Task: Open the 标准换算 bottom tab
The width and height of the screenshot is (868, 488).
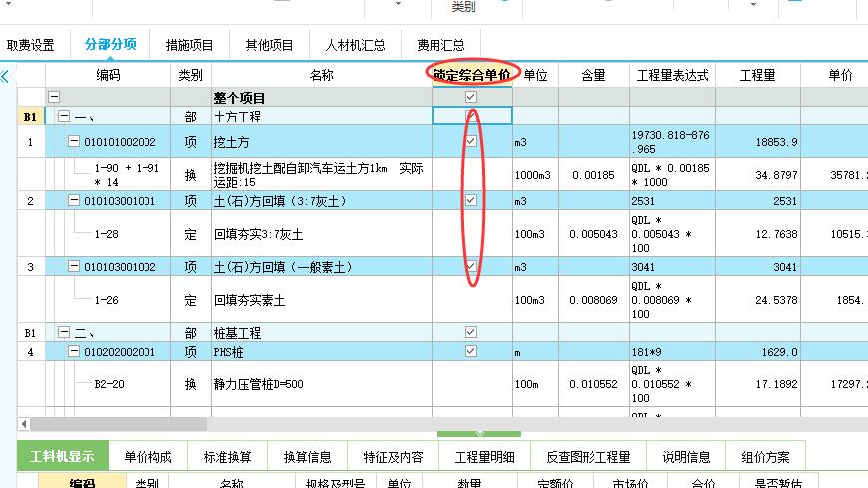Action: click(x=227, y=457)
